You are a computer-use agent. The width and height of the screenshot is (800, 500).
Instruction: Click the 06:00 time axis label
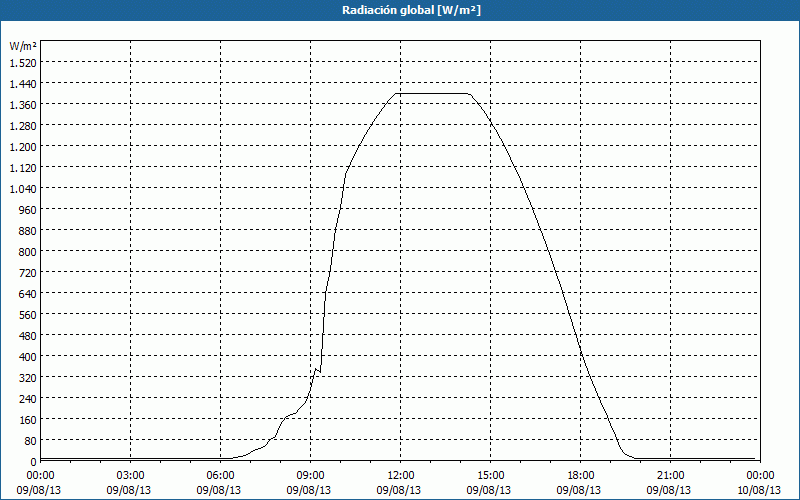220,476
